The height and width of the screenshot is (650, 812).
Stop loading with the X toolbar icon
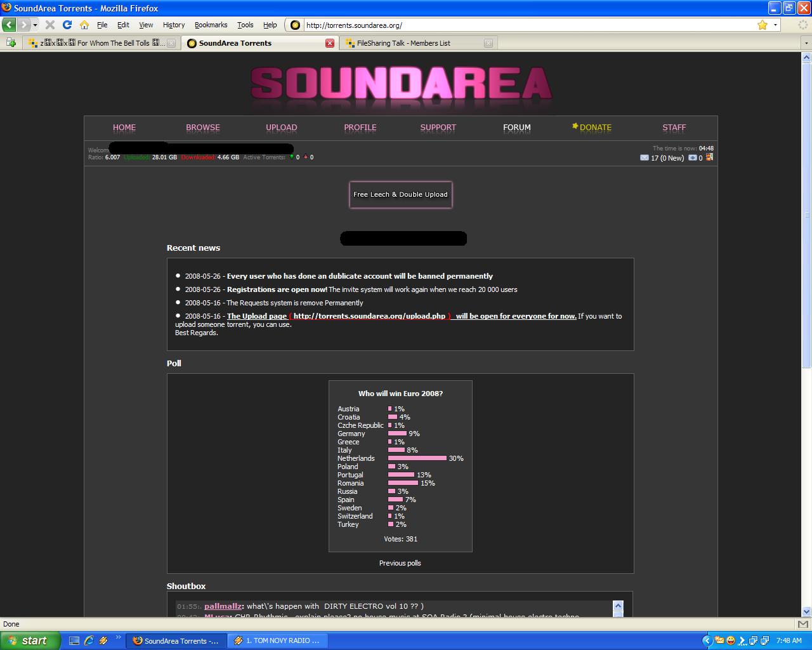[50, 25]
